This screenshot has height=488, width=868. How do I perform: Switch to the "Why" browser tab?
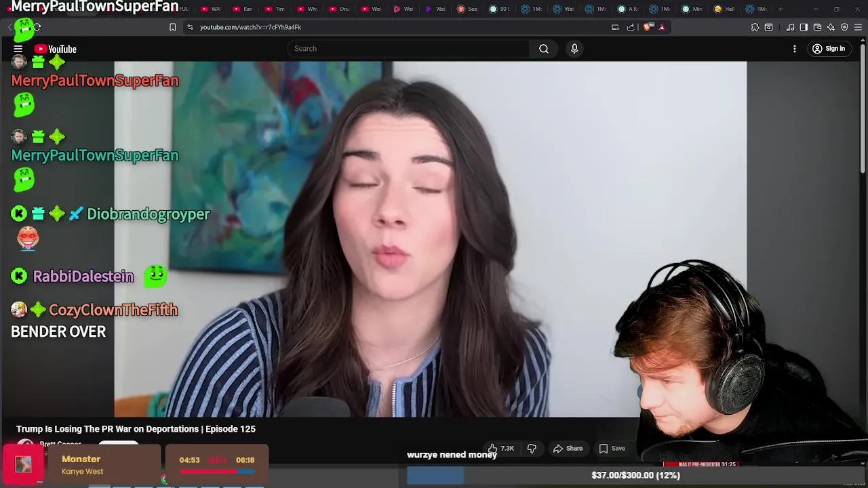(x=306, y=9)
